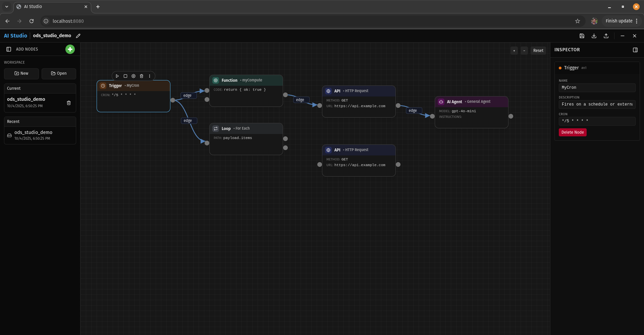Toggle the left sidebar panel

9,49
